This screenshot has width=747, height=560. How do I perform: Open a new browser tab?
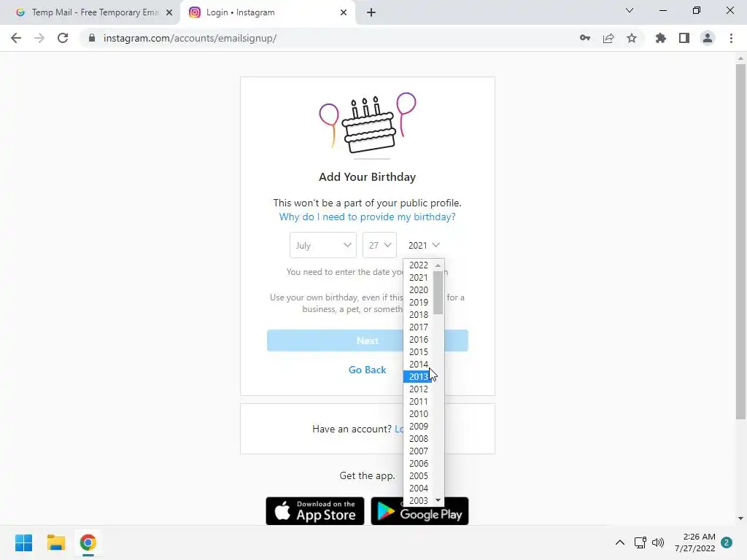pyautogui.click(x=371, y=12)
